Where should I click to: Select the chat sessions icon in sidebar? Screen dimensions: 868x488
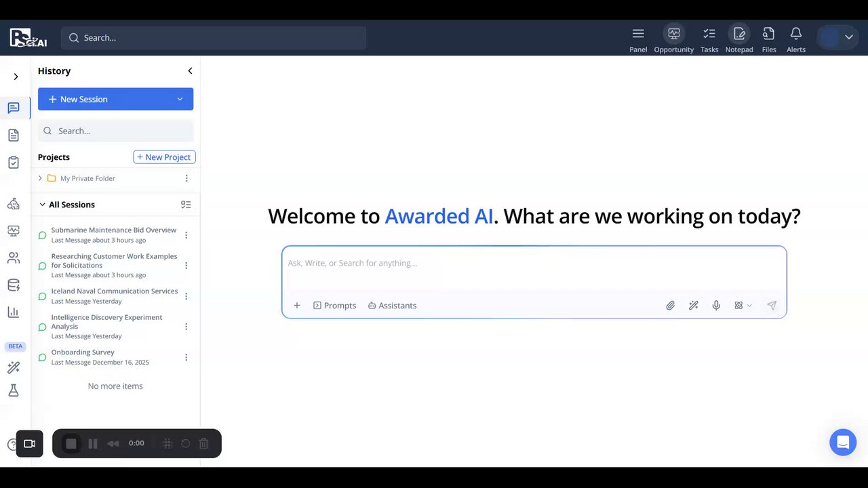click(x=14, y=108)
